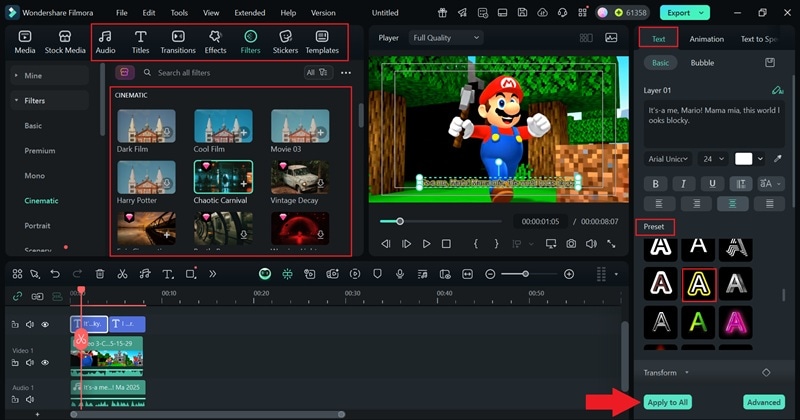Click the white text color swatch
Image resolution: width=800 pixels, height=420 pixels.
pyautogui.click(x=745, y=159)
